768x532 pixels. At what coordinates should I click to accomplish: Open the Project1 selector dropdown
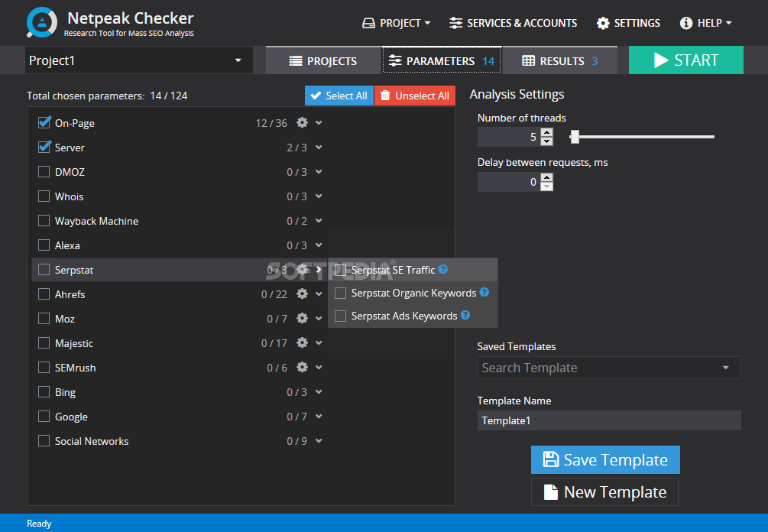(139, 60)
